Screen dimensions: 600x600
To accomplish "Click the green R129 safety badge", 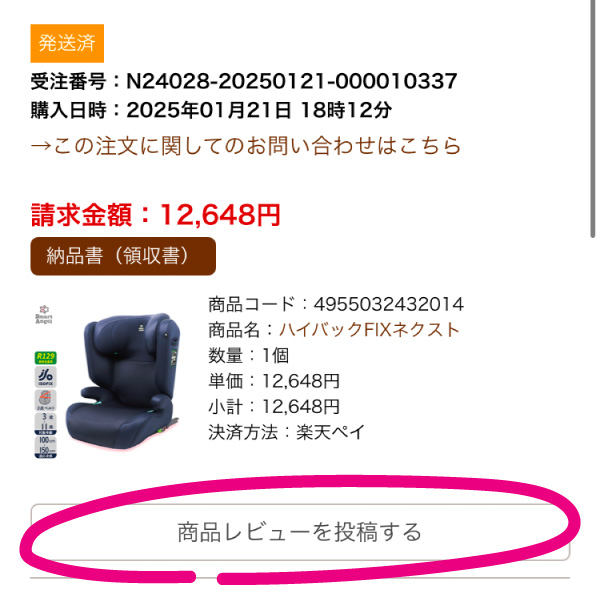I will (46, 358).
